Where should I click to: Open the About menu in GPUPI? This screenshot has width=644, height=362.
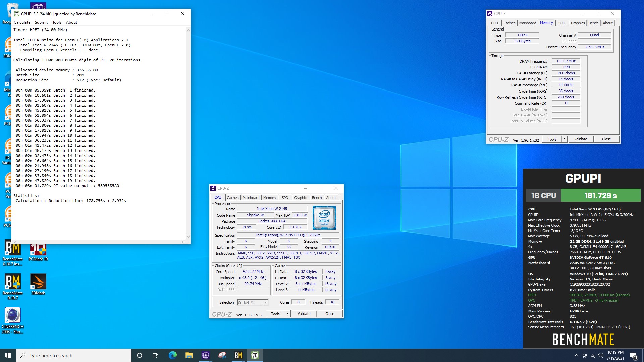71,22
